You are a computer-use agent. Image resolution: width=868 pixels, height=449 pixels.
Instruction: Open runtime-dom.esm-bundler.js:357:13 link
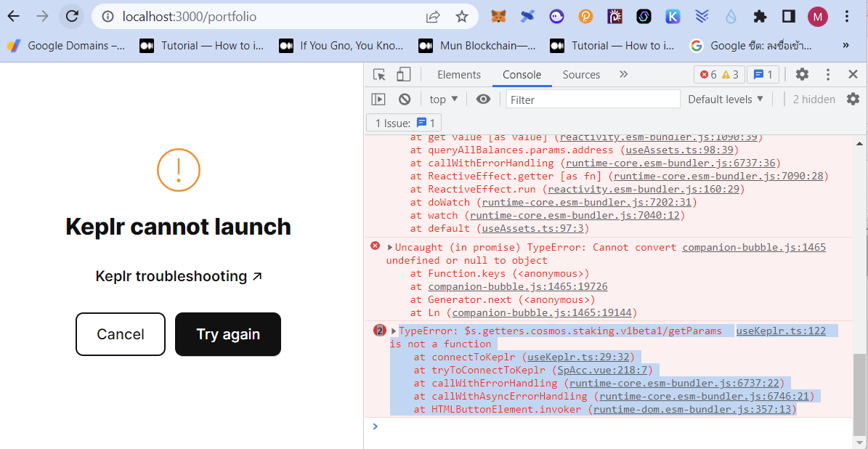pos(692,410)
